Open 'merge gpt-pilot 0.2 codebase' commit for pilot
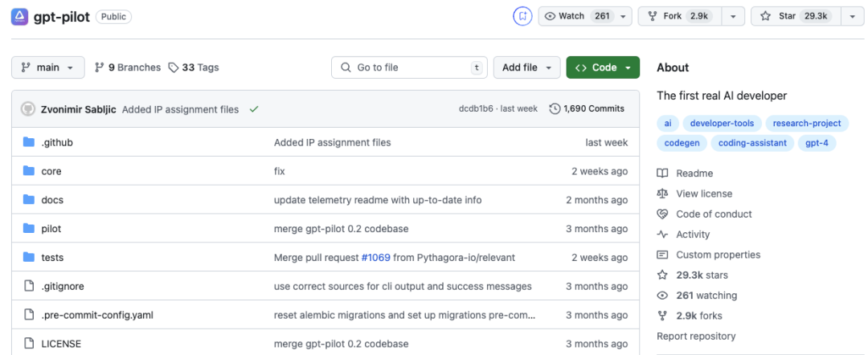The height and width of the screenshot is (355, 868). tap(341, 229)
